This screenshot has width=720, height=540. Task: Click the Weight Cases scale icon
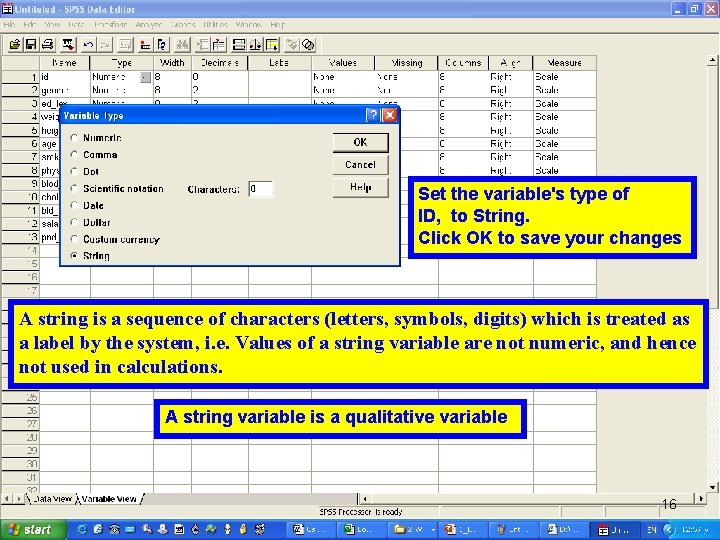[x=255, y=45]
